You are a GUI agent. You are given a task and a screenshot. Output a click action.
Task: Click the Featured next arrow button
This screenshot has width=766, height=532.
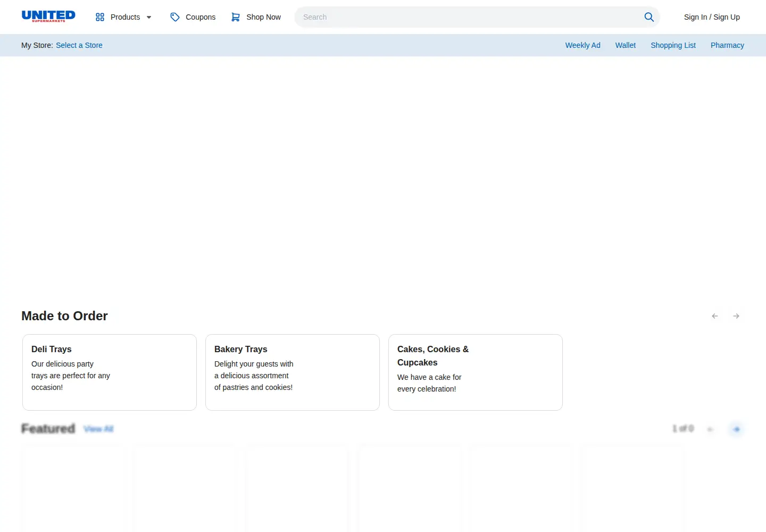(736, 429)
